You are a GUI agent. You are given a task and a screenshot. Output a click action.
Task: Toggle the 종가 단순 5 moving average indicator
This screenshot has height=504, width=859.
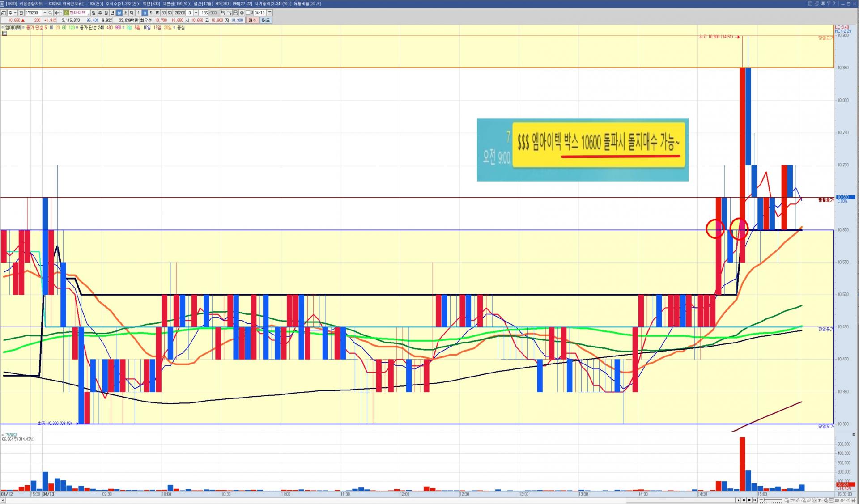click(36, 28)
